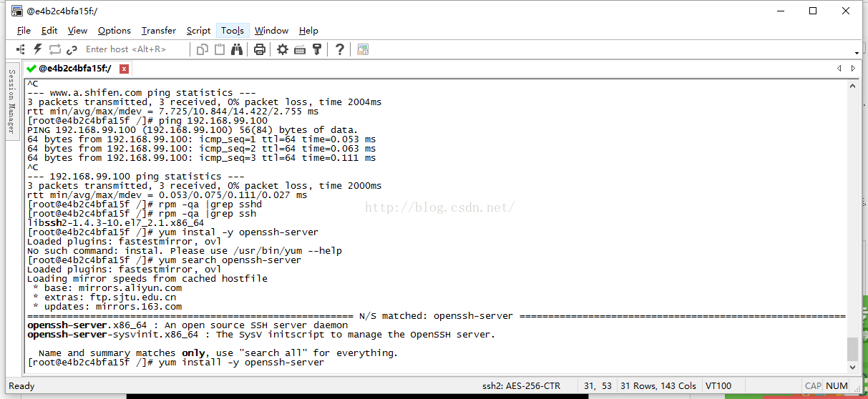Click the Quick Connect lightning icon
This screenshot has height=399, width=868.
click(38, 49)
